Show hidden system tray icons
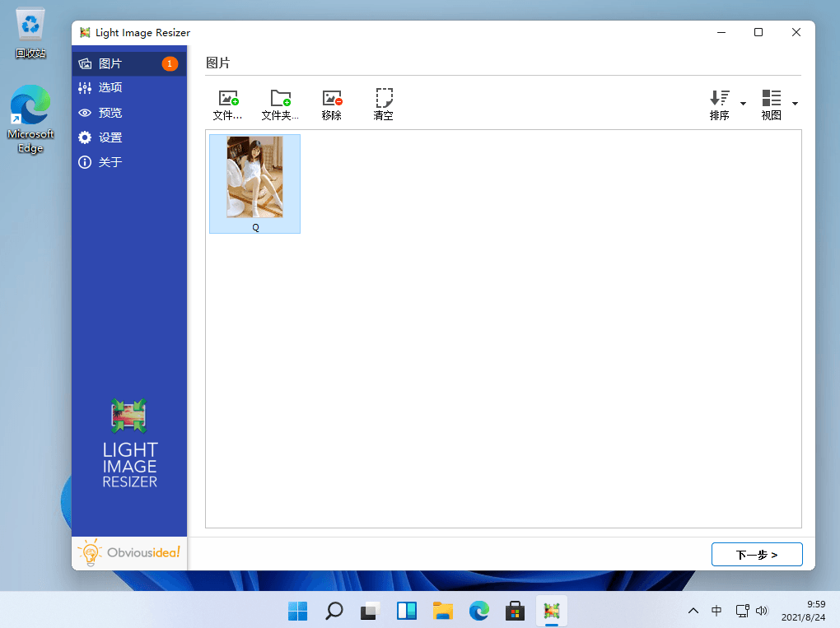The image size is (840, 628). 693,611
